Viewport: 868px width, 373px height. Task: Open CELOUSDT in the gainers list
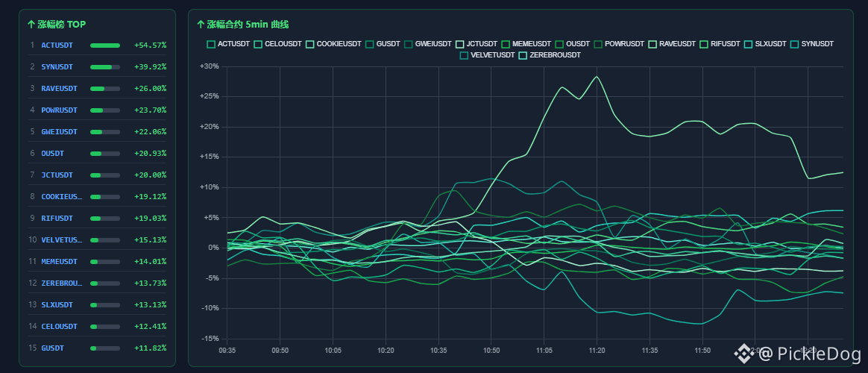click(x=59, y=327)
